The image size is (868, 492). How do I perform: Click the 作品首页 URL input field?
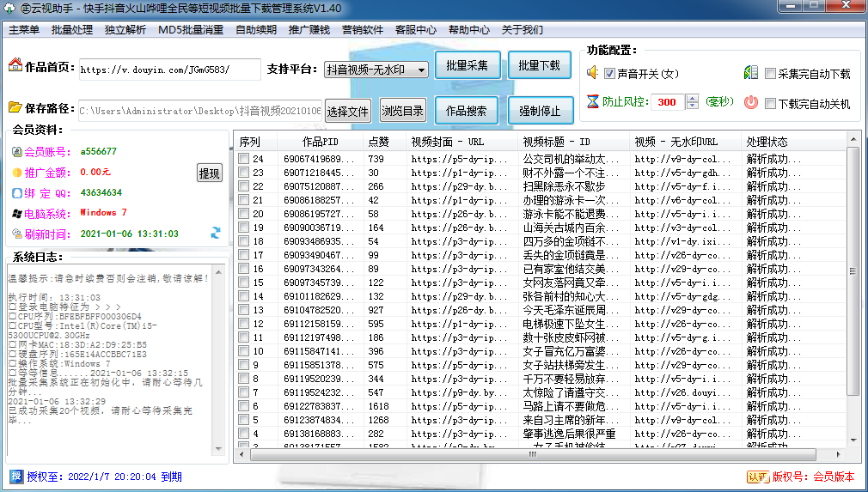coord(169,70)
